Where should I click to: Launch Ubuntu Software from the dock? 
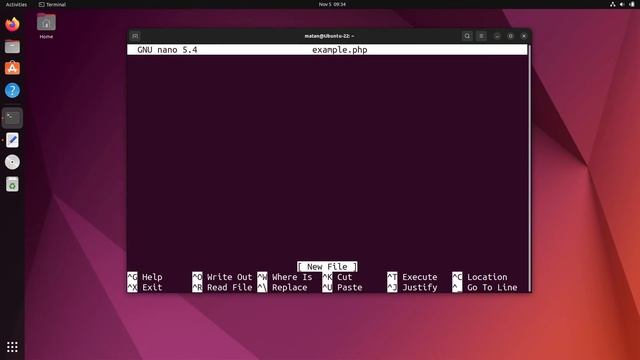pyautogui.click(x=12, y=68)
